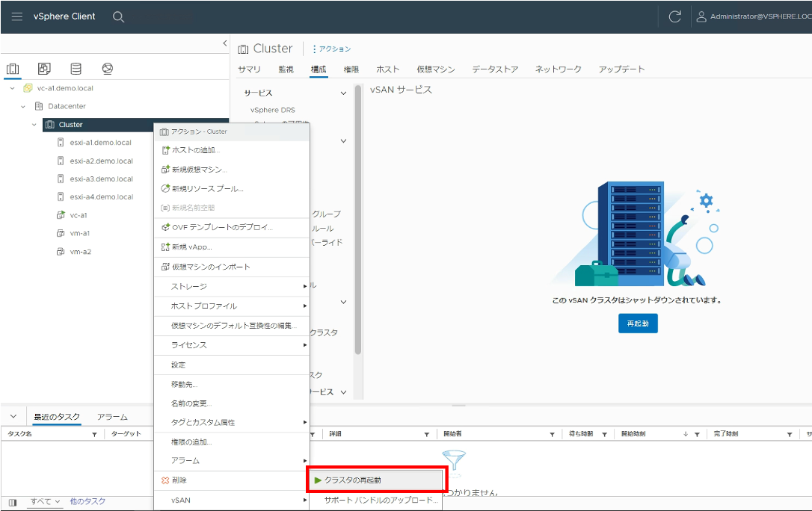Open the hamburger navigation menu
Image resolution: width=812 pixels, height=511 pixels.
[x=17, y=16]
